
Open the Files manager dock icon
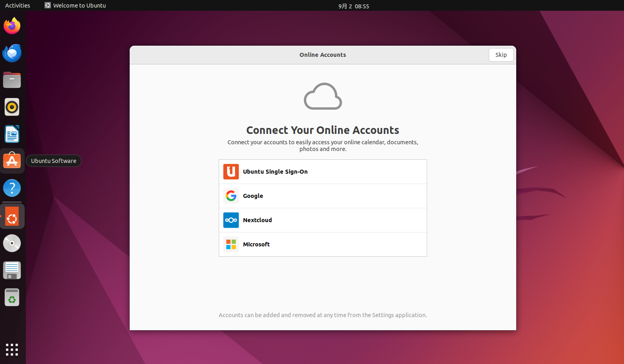[x=12, y=80]
